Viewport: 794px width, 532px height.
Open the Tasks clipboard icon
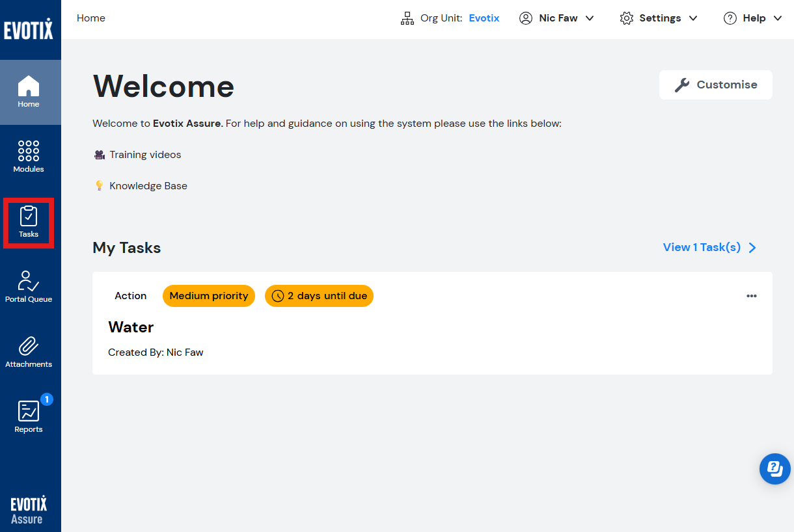tap(29, 216)
